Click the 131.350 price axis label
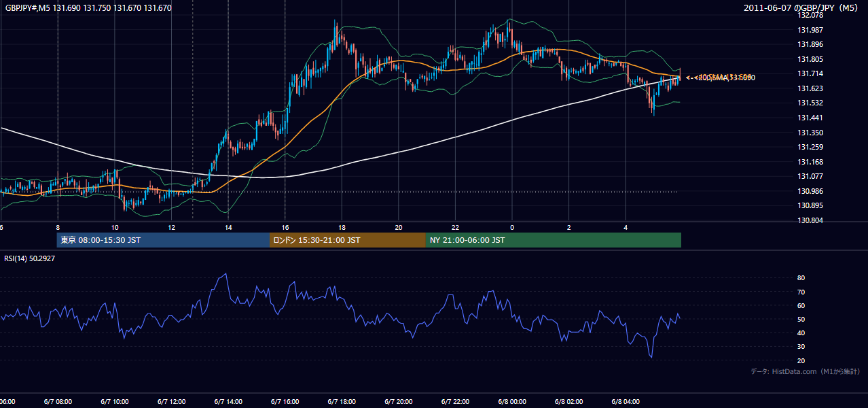The height and width of the screenshot is (408, 868). point(811,133)
